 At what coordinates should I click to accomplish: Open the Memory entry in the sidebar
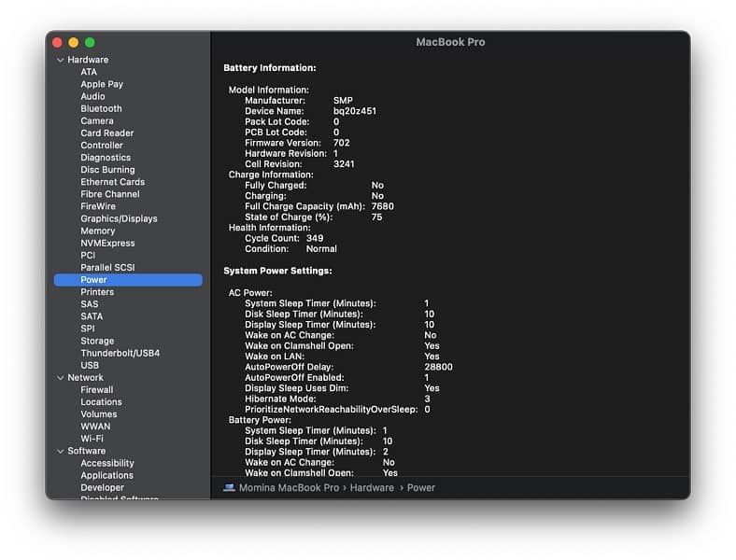coord(97,231)
